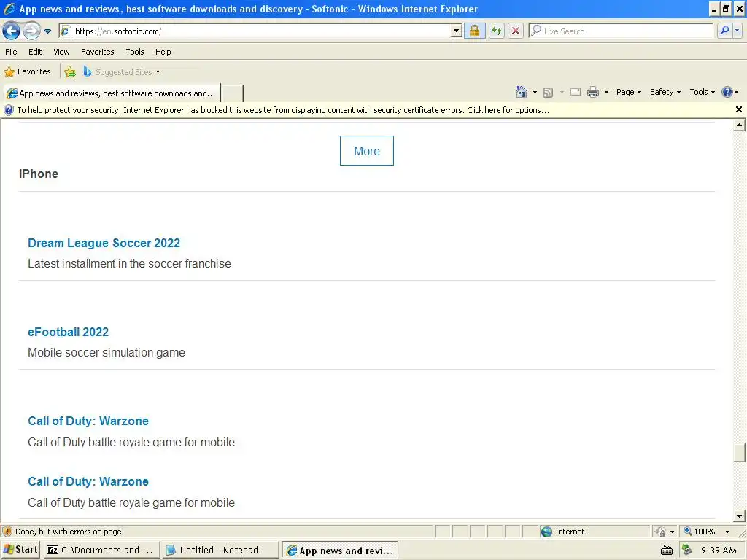Image resolution: width=747 pixels, height=560 pixels.
Task: Click the security lock certificate icon
Action: 474,31
